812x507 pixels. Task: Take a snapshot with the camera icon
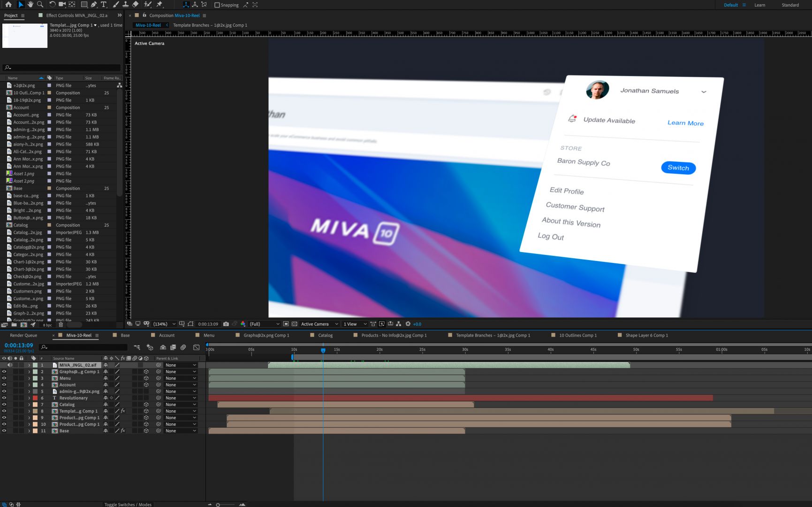click(226, 324)
